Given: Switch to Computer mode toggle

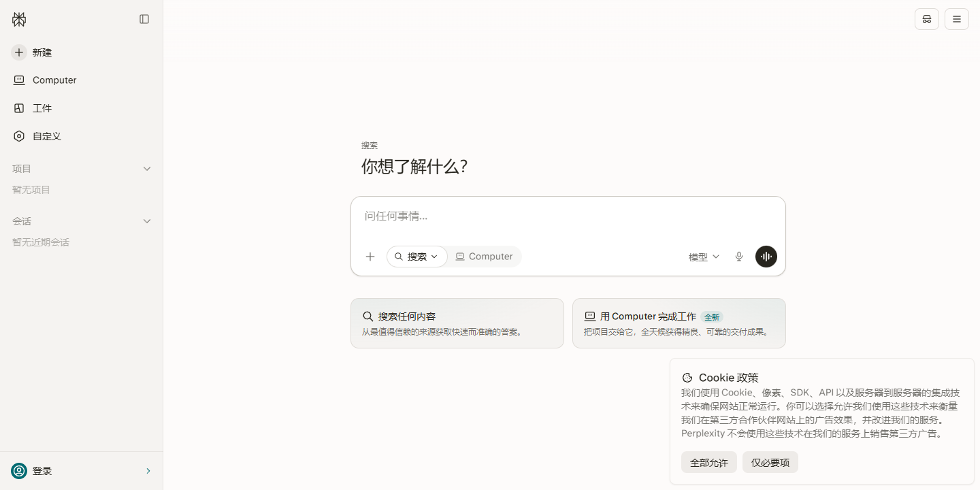Looking at the screenshot, I should click(x=485, y=257).
